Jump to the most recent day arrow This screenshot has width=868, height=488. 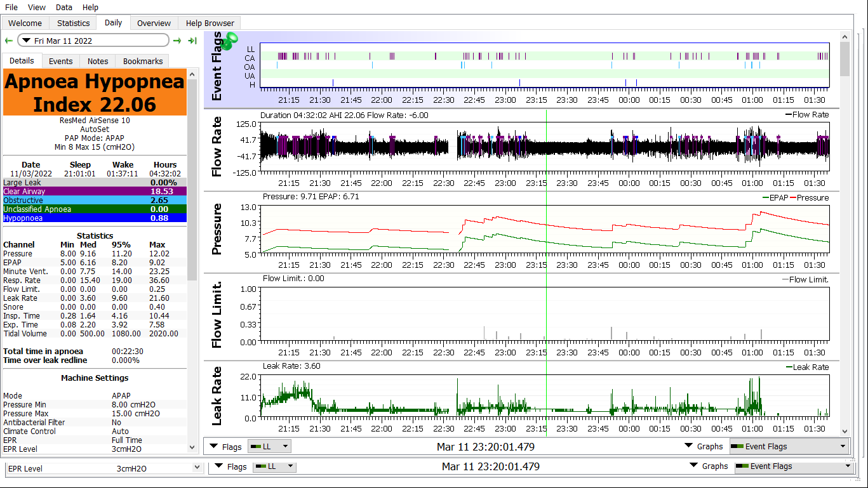(x=192, y=41)
